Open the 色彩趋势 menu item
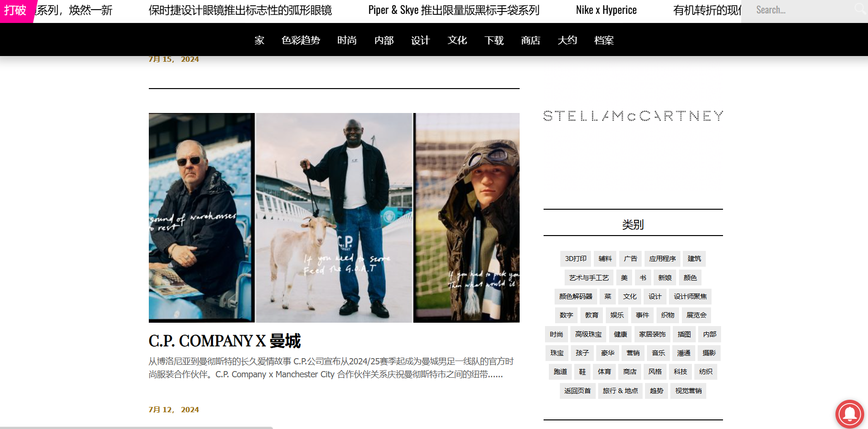Image resolution: width=868 pixels, height=429 pixels. pos(300,40)
